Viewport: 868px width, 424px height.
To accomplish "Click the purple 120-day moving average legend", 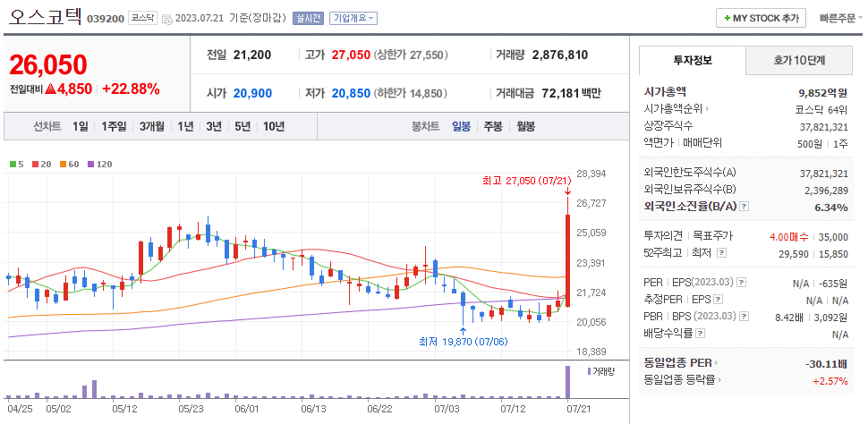I will click(x=100, y=165).
